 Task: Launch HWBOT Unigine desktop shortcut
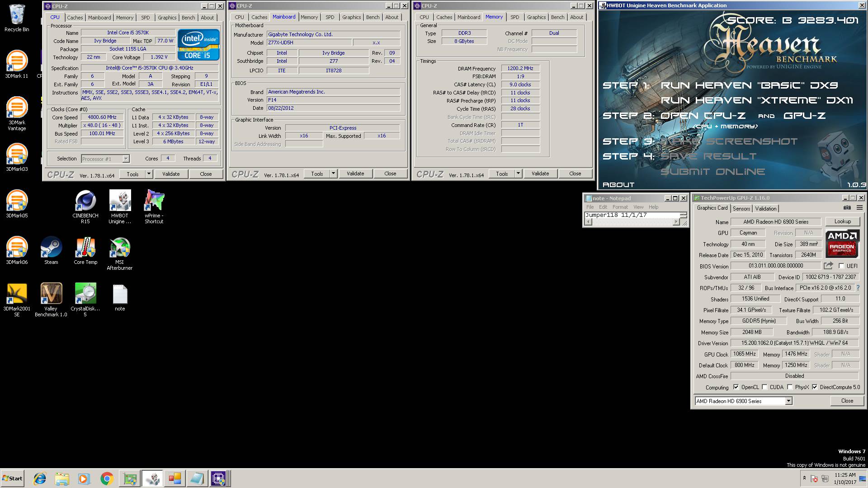click(x=120, y=206)
